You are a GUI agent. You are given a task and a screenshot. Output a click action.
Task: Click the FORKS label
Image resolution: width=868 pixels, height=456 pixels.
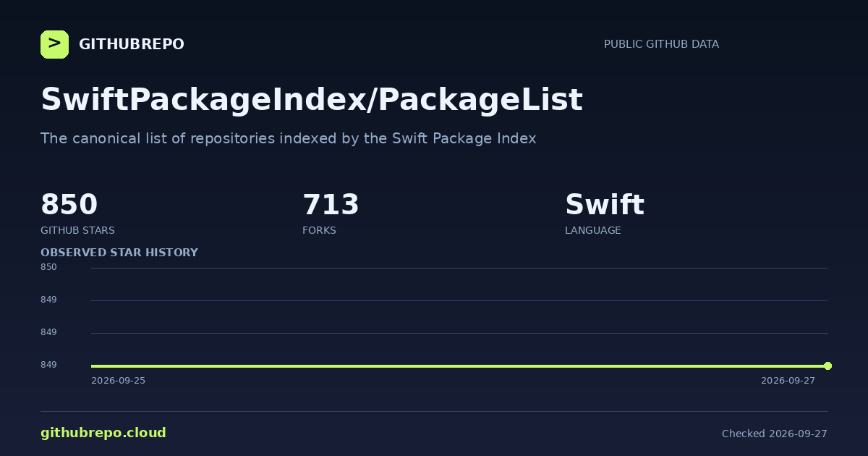point(319,230)
